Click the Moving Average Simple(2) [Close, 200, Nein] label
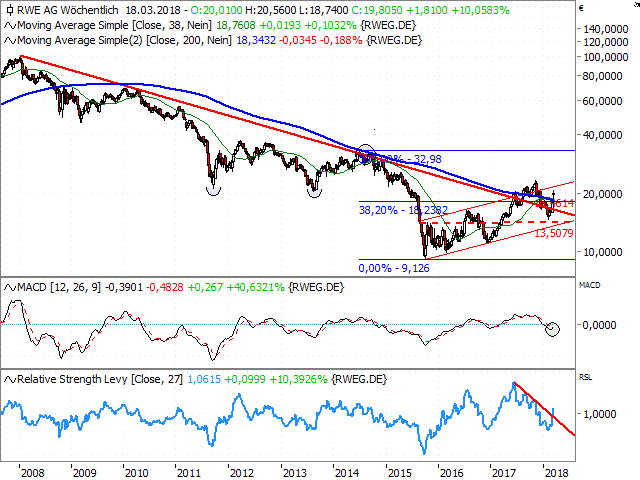The image size is (640, 480). [x=124, y=40]
